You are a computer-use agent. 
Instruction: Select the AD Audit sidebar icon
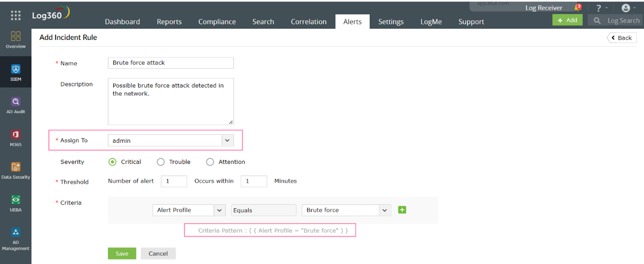pos(16,104)
